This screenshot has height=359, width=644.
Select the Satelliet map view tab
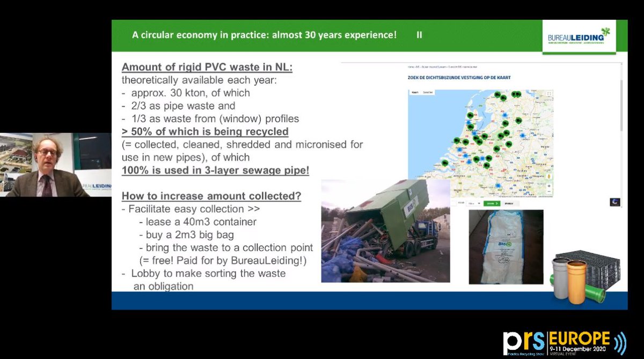pyautogui.click(x=428, y=92)
